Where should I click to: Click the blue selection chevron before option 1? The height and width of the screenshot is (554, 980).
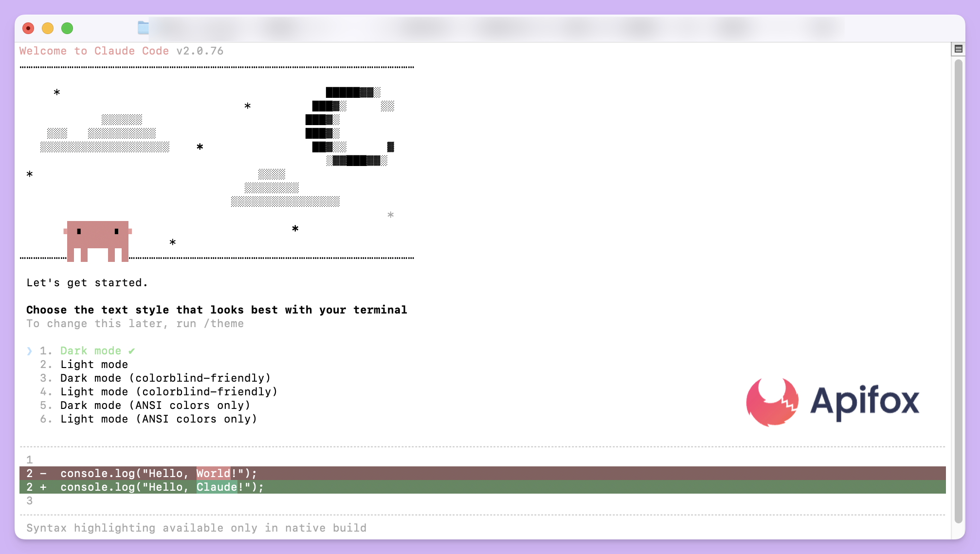[30, 351]
